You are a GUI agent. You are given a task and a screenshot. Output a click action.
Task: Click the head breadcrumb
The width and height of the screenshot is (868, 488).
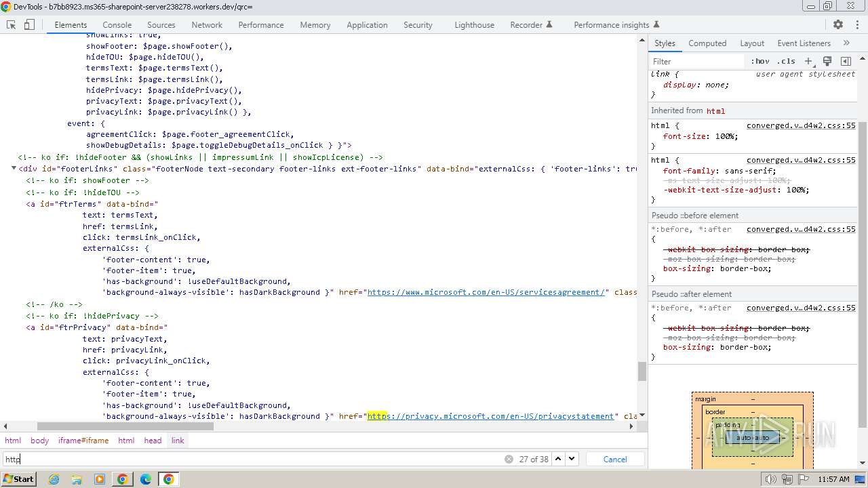(153, 440)
